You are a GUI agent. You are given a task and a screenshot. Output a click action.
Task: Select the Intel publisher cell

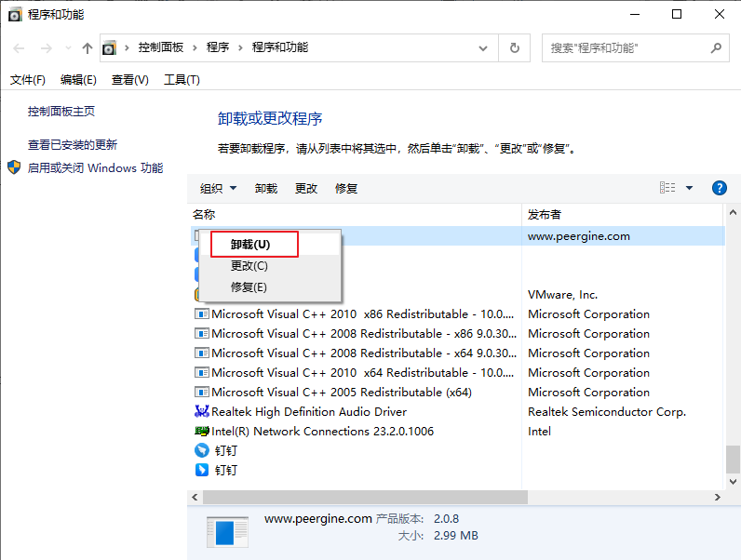539,431
